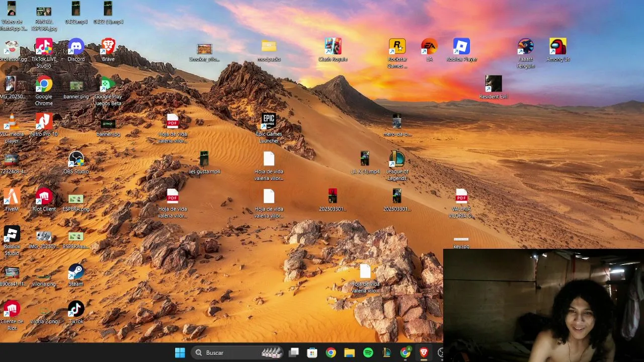644x362 pixels.
Task: Open Task View from the taskbar
Action: (294, 353)
